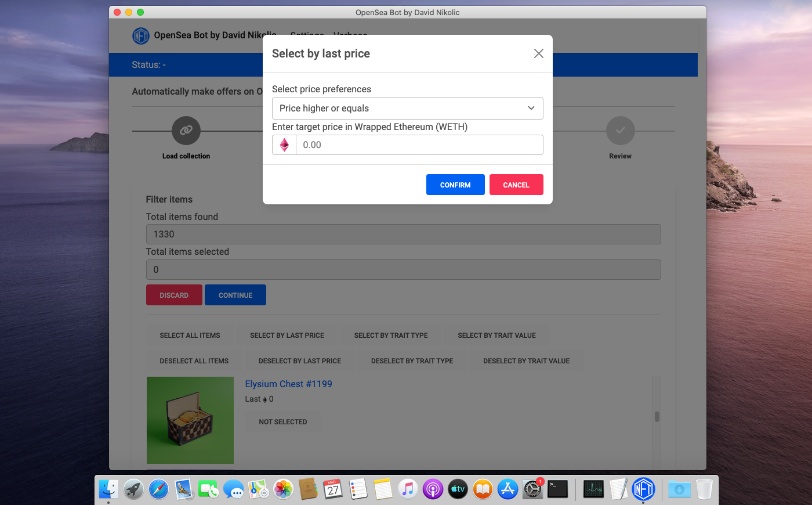
Task: Click the Elysium Chest #1199 thumbnail
Action: [x=190, y=420]
